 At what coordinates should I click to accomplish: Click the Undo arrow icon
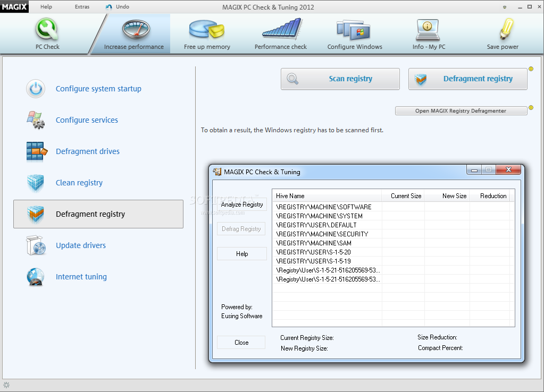(x=109, y=6)
